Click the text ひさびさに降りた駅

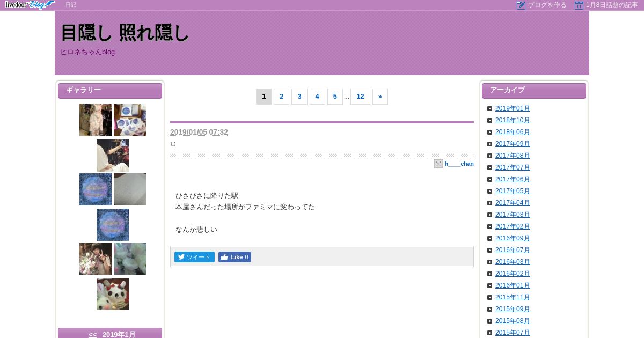(207, 196)
